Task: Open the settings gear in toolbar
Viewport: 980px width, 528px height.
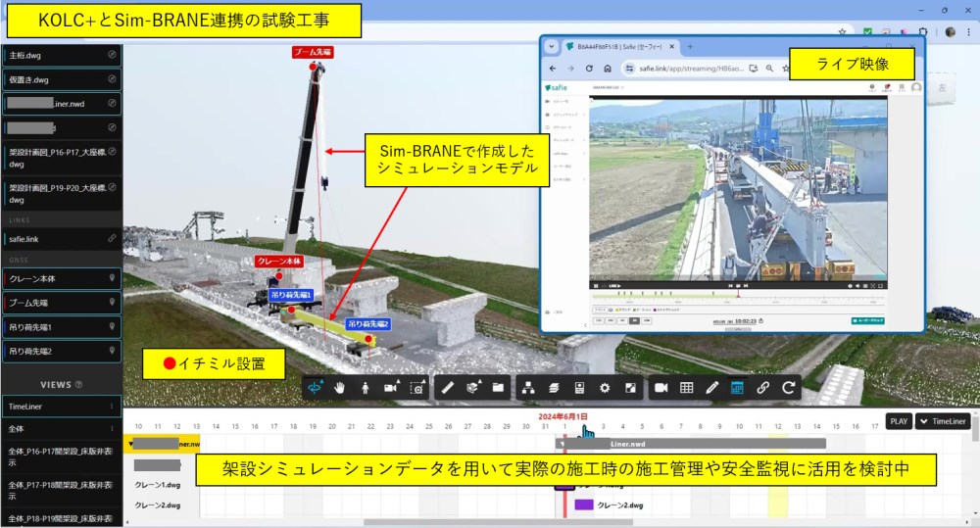Action: tap(605, 388)
